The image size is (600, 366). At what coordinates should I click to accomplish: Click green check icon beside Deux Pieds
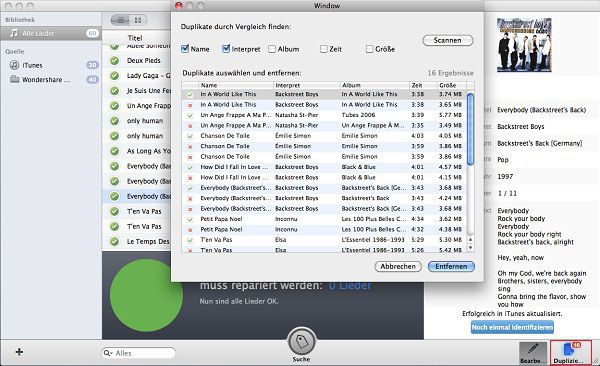click(114, 60)
